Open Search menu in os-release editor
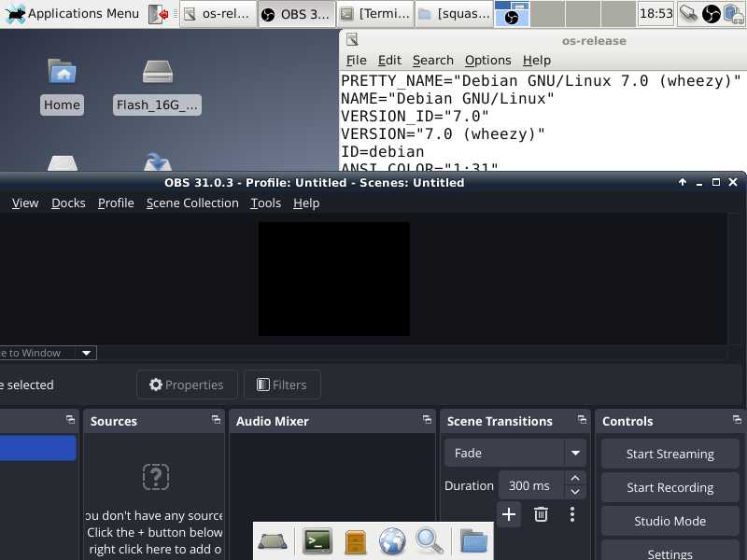747x560 pixels. click(x=432, y=61)
